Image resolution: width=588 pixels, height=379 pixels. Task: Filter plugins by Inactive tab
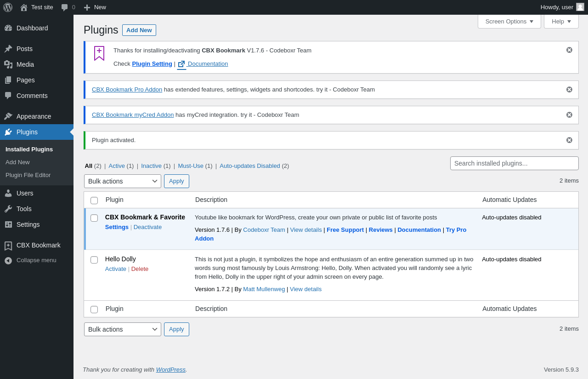tap(151, 166)
